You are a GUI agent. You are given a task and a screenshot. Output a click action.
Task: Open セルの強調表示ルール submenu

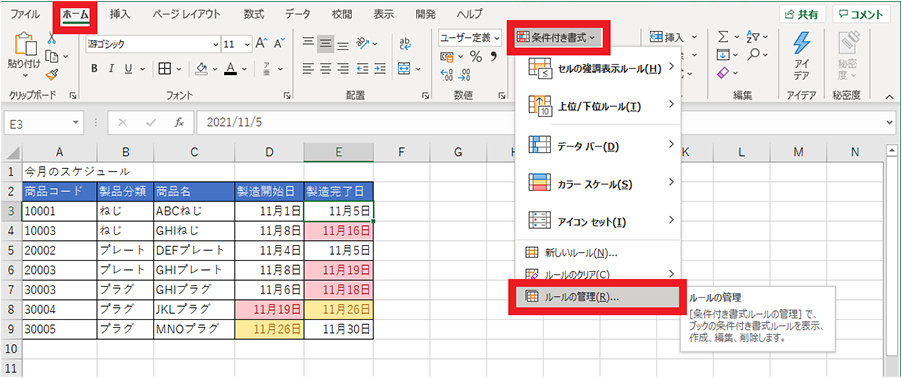(598, 68)
